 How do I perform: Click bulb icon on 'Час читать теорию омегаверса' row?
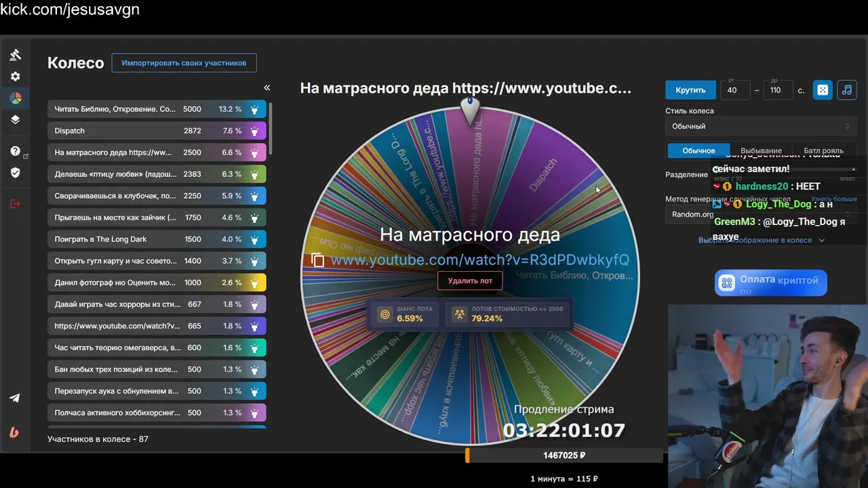point(254,348)
